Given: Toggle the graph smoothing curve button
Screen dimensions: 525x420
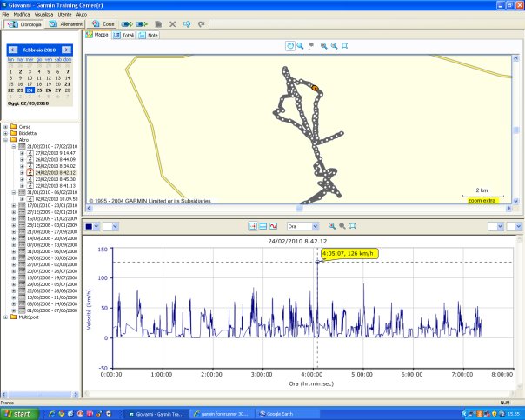Looking at the screenshot, I should (x=274, y=226).
